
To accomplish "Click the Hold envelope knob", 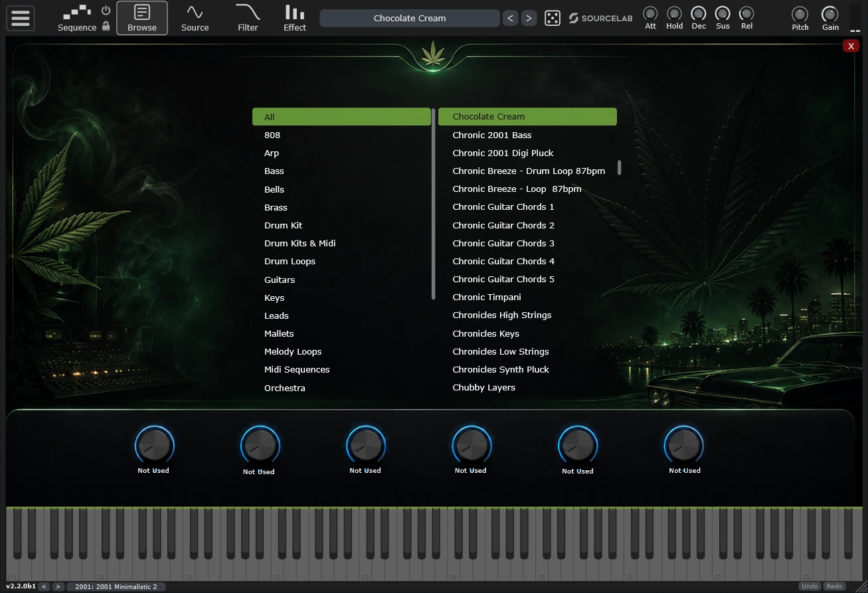I will click(675, 13).
